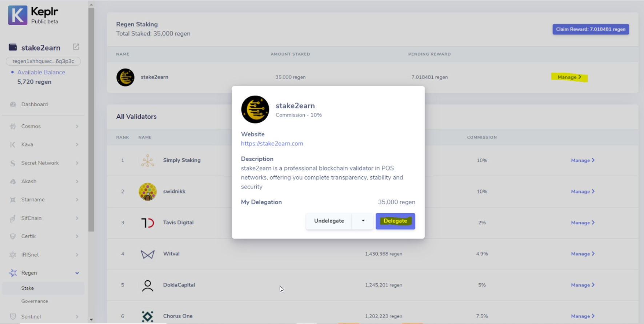Image resolution: width=644 pixels, height=324 pixels.
Task: Click the Keplr logo icon
Action: tap(17, 15)
